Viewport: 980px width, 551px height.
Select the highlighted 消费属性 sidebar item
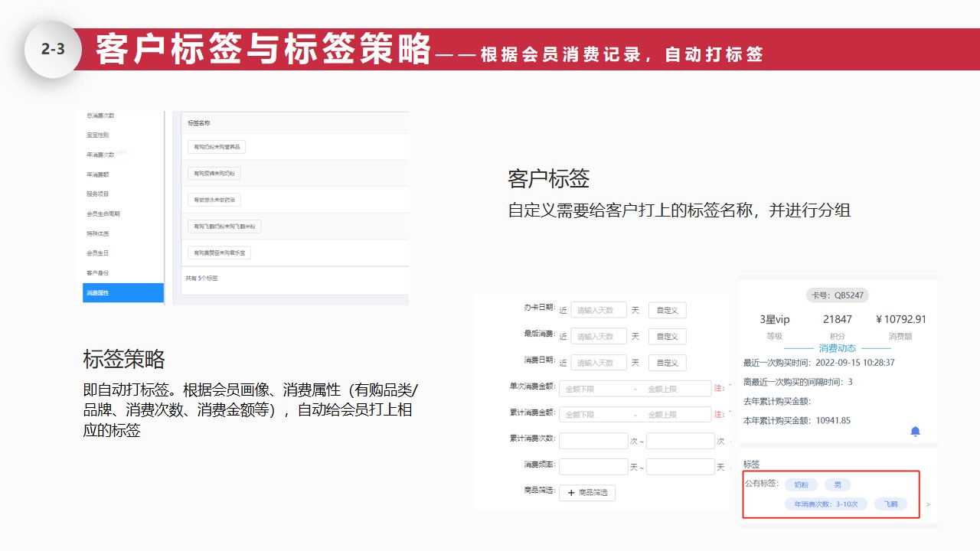pyautogui.click(x=123, y=293)
